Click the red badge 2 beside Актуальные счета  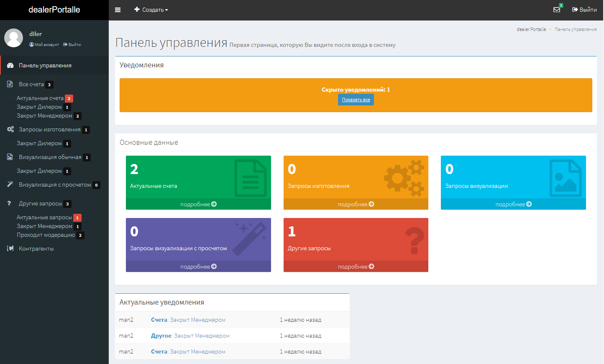(x=69, y=98)
